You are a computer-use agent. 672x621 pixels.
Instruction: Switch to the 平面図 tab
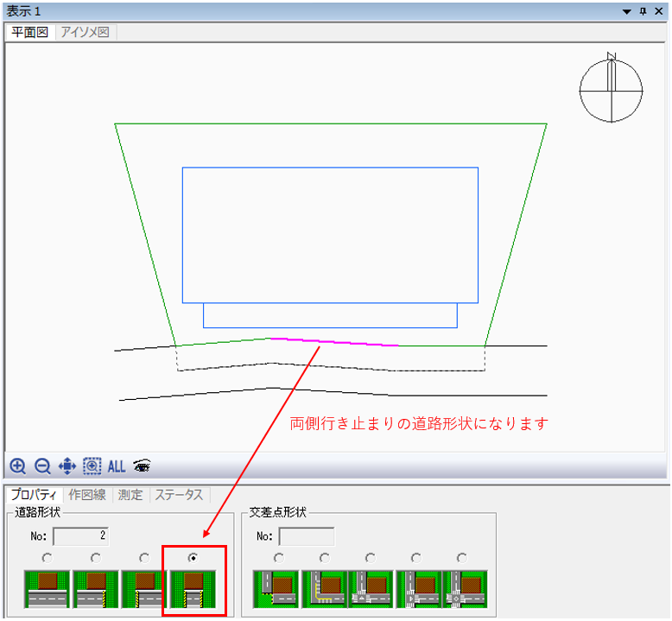pyautogui.click(x=30, y=32)
